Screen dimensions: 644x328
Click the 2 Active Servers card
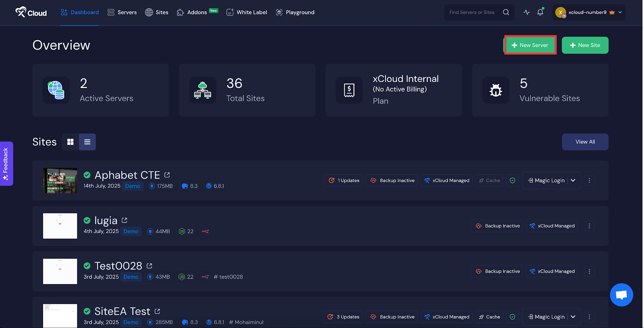tap(101, 90)
